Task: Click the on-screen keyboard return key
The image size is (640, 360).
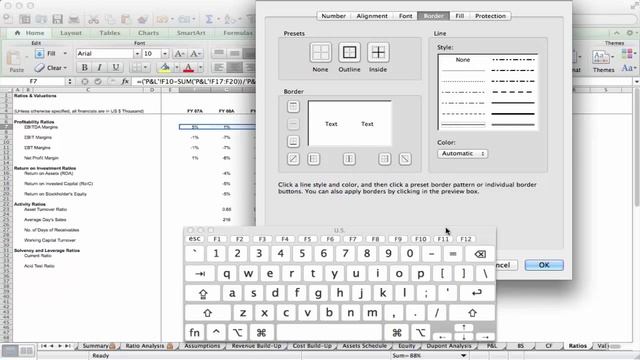Action: 477,293
